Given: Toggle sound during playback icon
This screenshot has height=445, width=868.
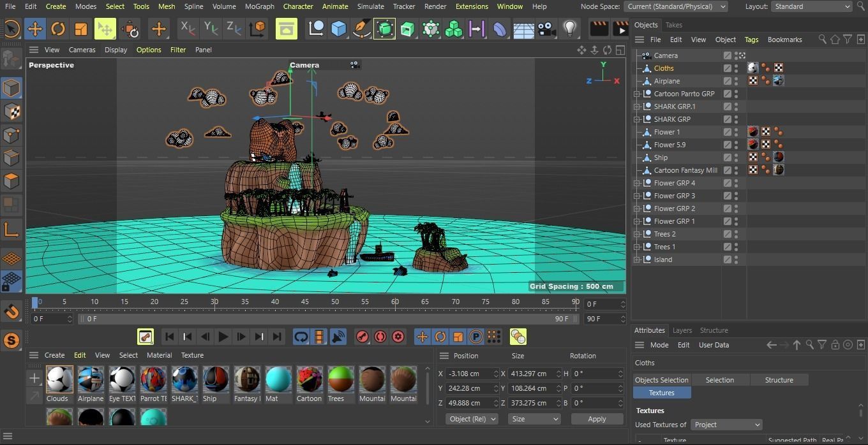Looking at the screenshot, I should pos(338,337).
